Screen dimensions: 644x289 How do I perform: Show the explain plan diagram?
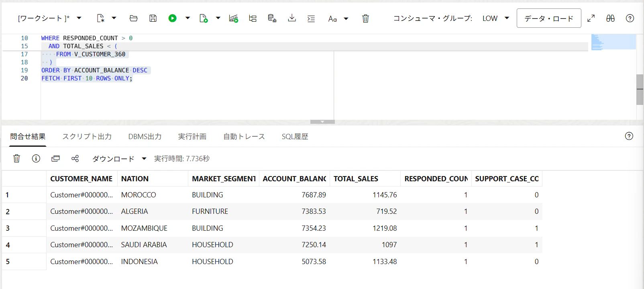[x=253, y=18]
